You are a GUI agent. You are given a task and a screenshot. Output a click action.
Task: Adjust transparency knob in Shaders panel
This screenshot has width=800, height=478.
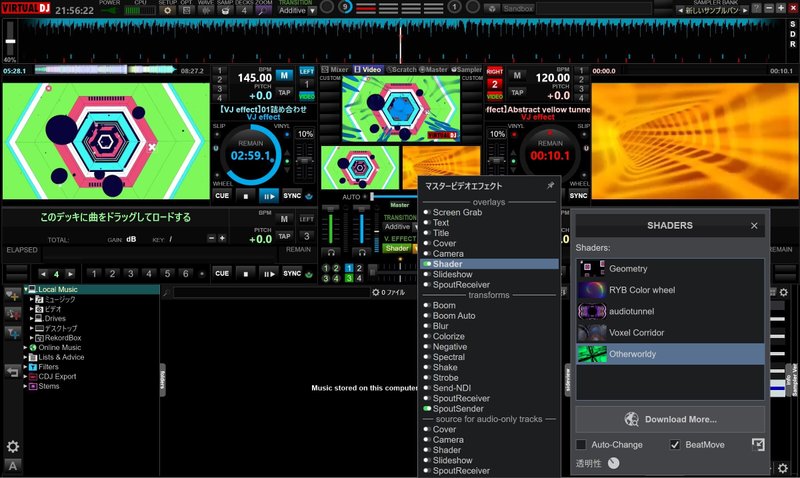(x=614, y=463)
